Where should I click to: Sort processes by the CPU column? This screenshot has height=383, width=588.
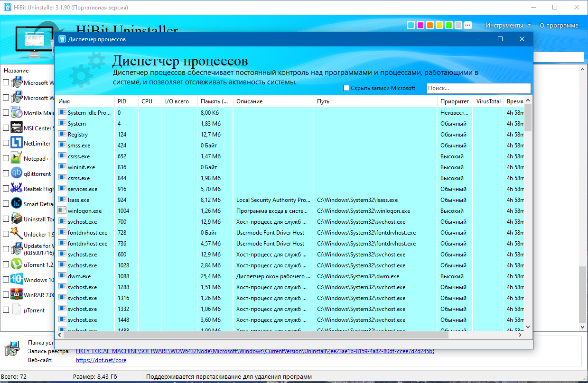coord(150,101)
